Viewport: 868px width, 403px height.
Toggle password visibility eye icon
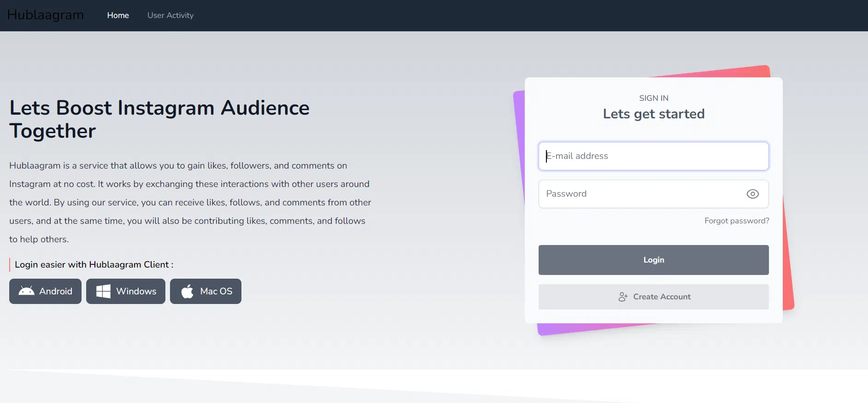pyautogui.click(x=752, y=194)
